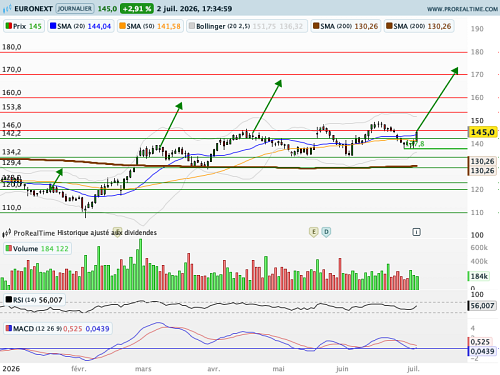Click the 0,525 MACD axis tag

pyautogui.click(x=480, y=342)
